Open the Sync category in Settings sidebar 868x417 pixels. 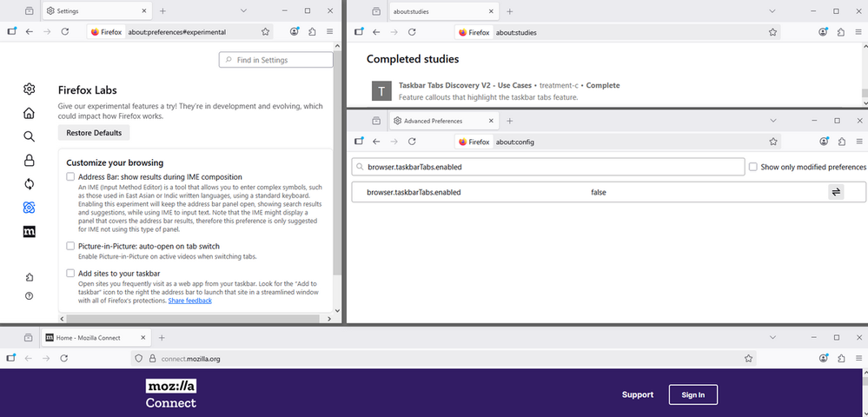coord(29,183)
